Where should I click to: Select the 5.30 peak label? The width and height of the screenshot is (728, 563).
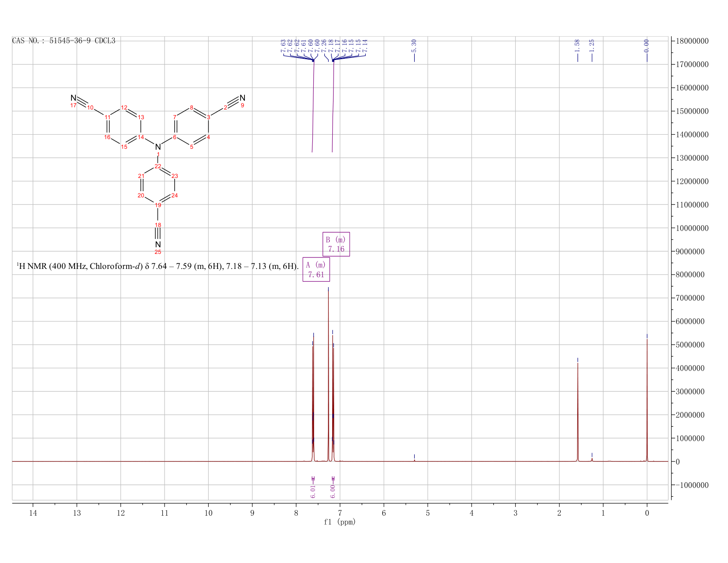(x=414, y=45)
